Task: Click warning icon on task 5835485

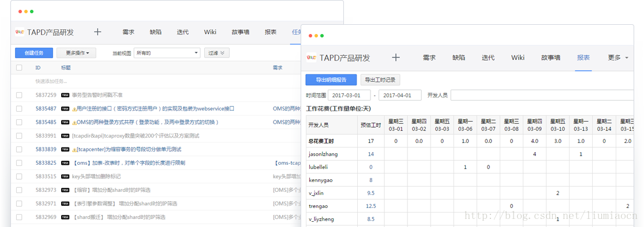Action: coord(74,122)
